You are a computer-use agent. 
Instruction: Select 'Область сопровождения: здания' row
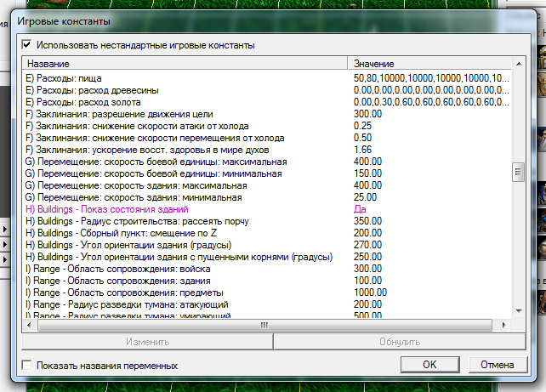tap(267, 281)
